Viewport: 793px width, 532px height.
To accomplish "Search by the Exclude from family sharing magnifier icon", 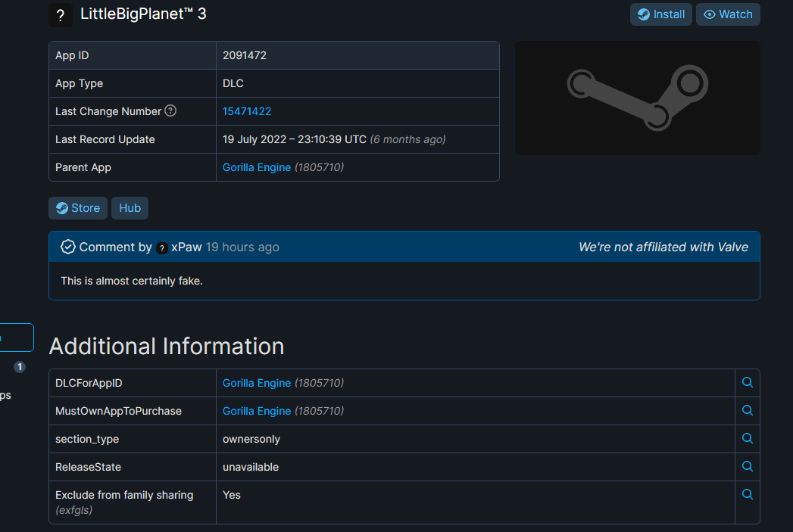I will click(747, 495).
